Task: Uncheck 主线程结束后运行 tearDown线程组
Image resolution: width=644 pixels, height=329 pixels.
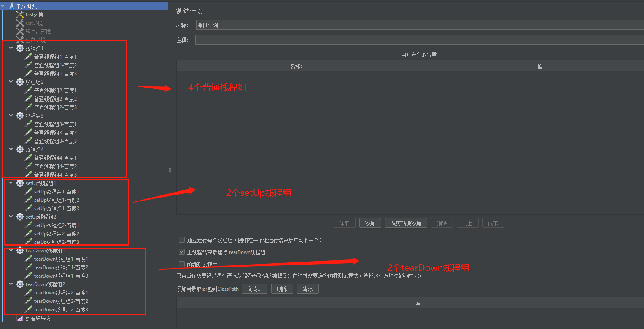Action: 182,252
